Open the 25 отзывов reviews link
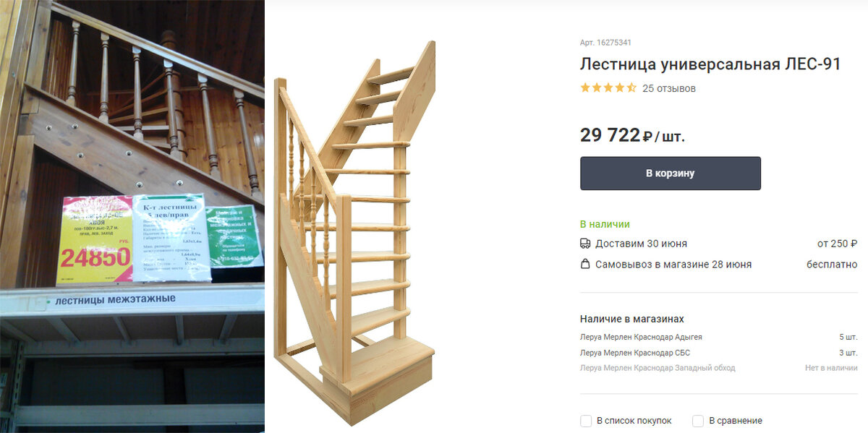 pyautogui.click(x=669, y=88)
